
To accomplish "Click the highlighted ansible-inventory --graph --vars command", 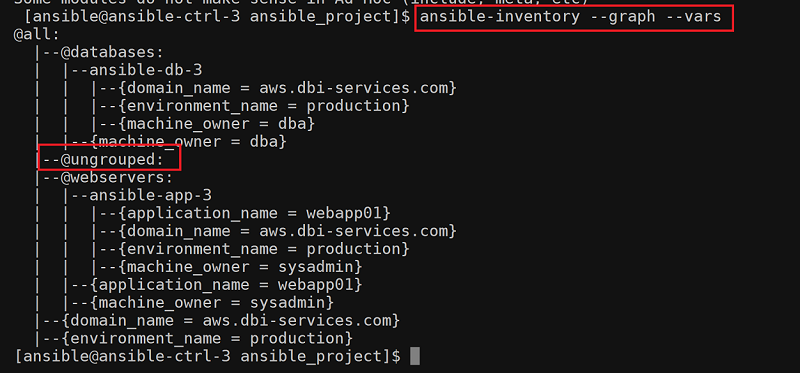I will click(x=571, y=17).
